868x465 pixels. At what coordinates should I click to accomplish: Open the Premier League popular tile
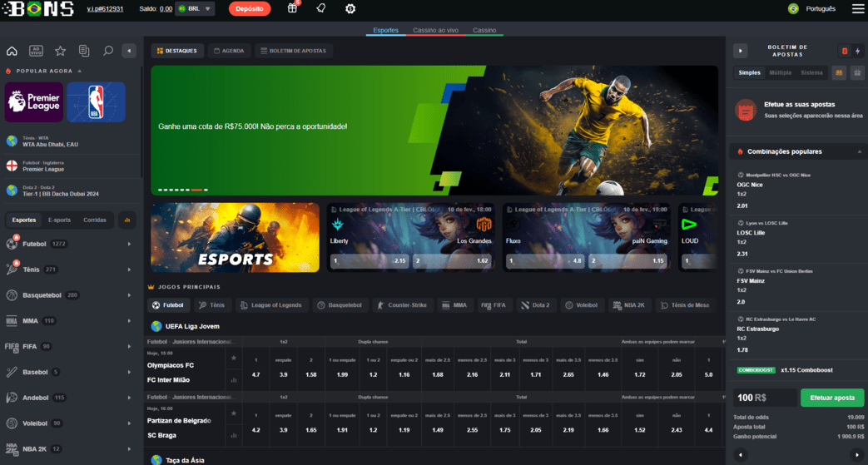pos(34,101)
